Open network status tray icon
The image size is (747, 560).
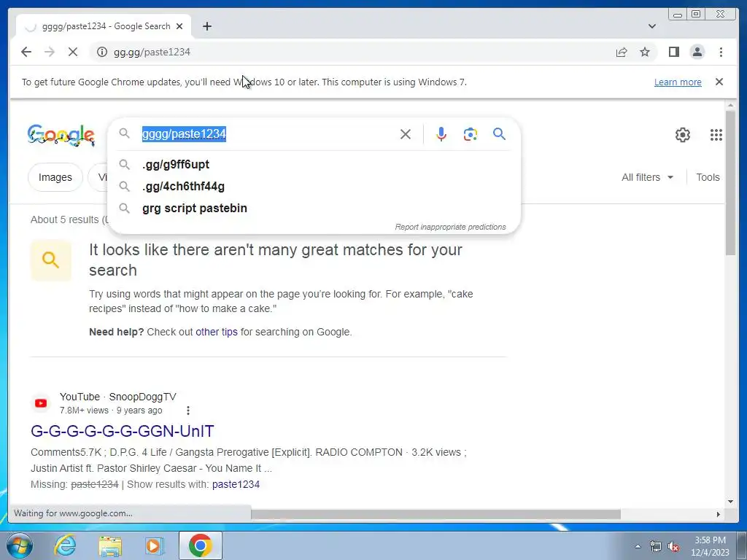[x=656, y=547]
